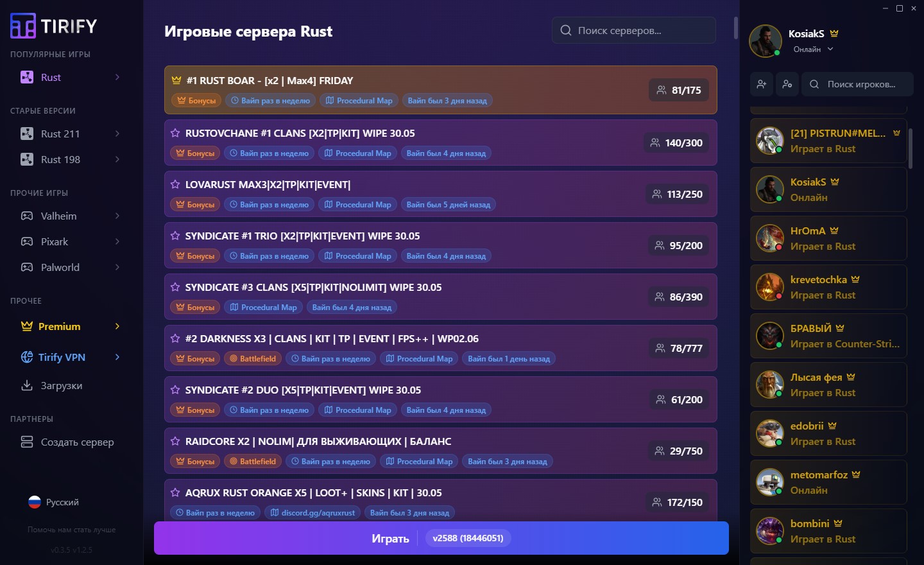Open the Valheim menu item

(x=71, y=216)
